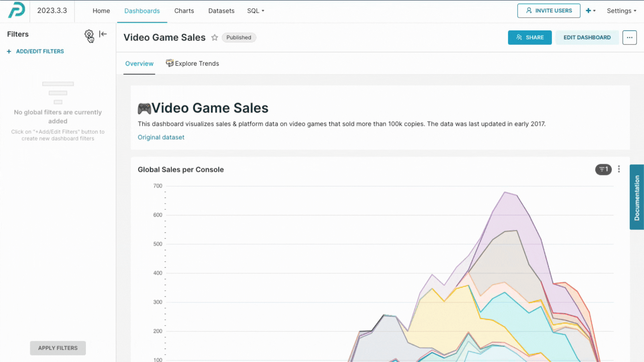644x362 pixels.
Task: Click APPLY FILTERS button
Action: [x=57, y=348]
